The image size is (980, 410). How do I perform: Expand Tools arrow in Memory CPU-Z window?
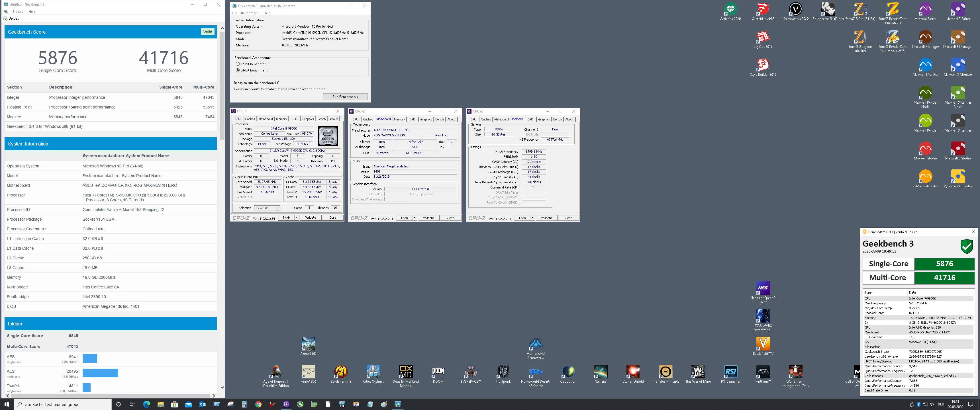click(x=532, y=218)
